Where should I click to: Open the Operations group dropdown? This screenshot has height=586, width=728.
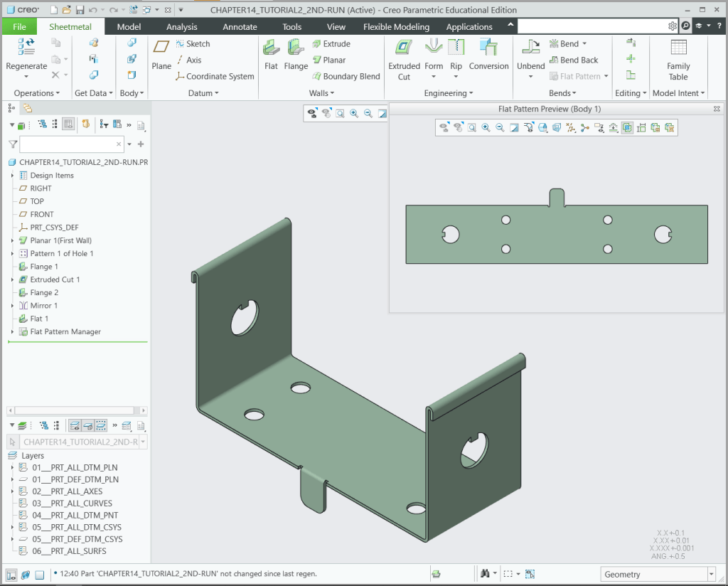coord(37,93)
